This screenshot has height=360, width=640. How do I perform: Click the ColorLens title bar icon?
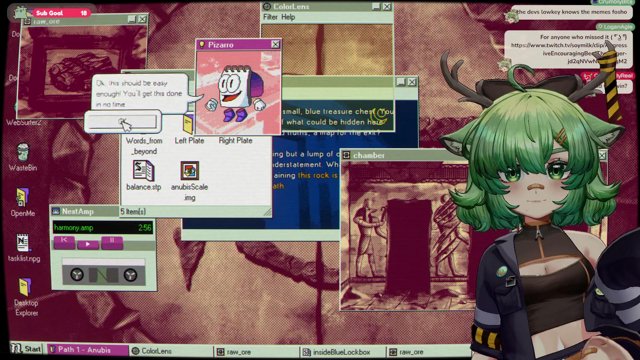pos(267,6)
